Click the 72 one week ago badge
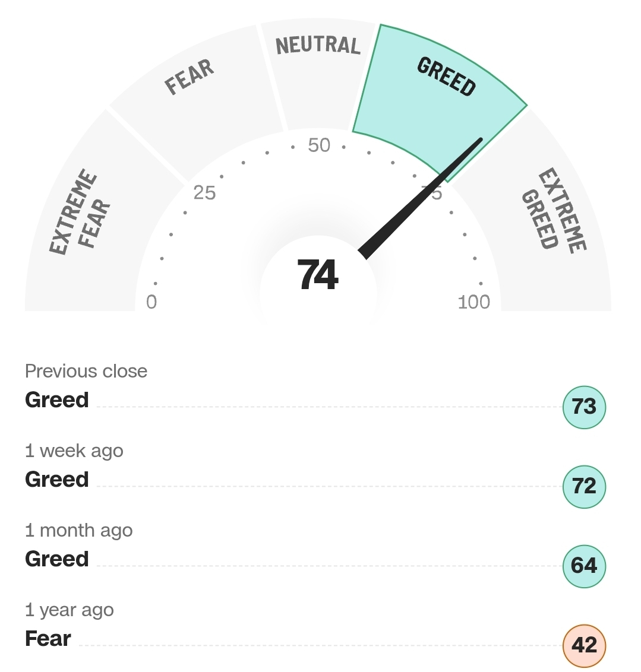 [x=584, y=486]
